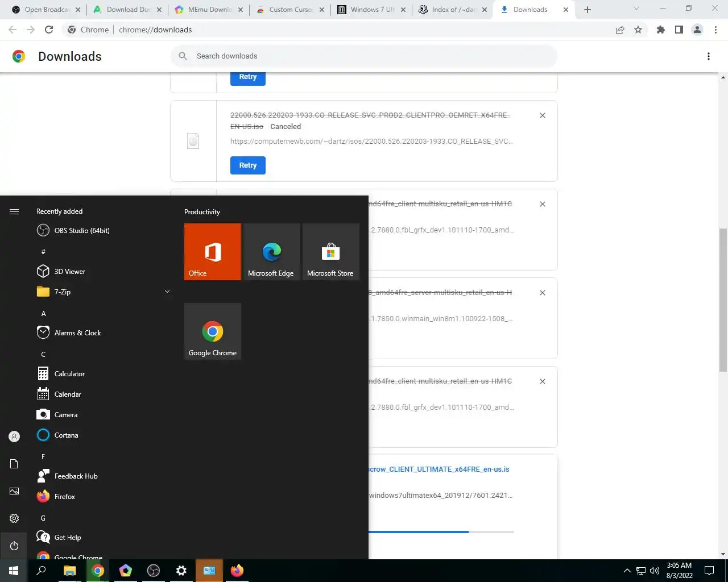Open OBS Studio from the taskbar
728x582 pixels.
153,571
